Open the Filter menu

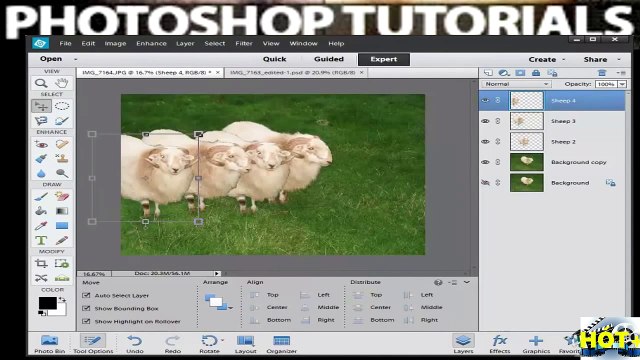[244, 43]
